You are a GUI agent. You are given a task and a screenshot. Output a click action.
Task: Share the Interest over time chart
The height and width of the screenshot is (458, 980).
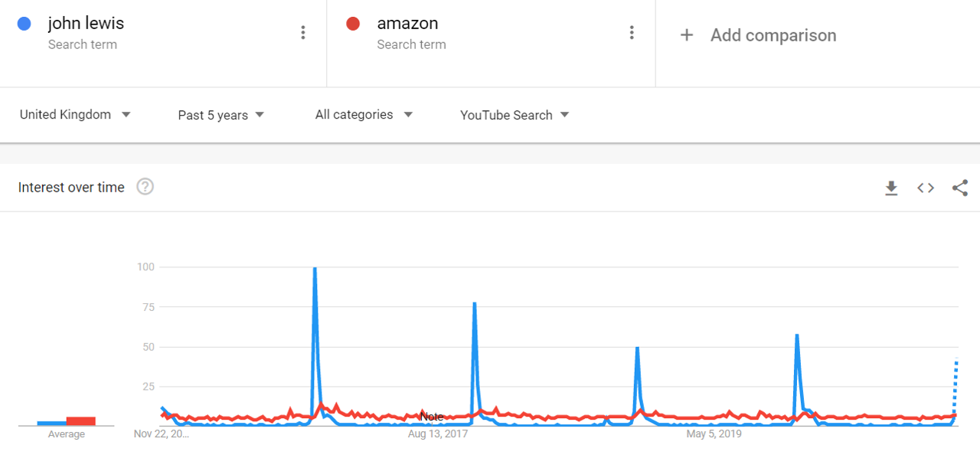click(x=960, y=188)
